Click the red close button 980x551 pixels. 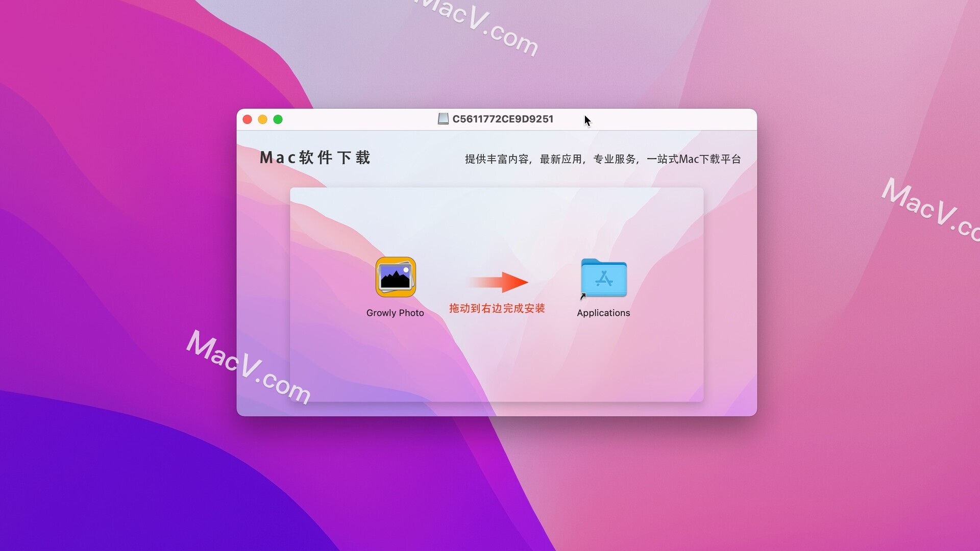coord(248,120)
